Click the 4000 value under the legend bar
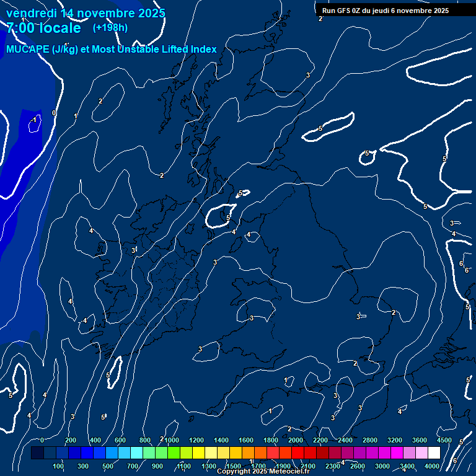 [432, 466]
